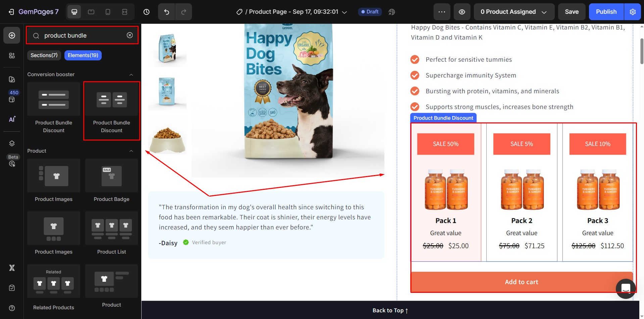
Task: Undo the last change
Action: click(166, 12)
